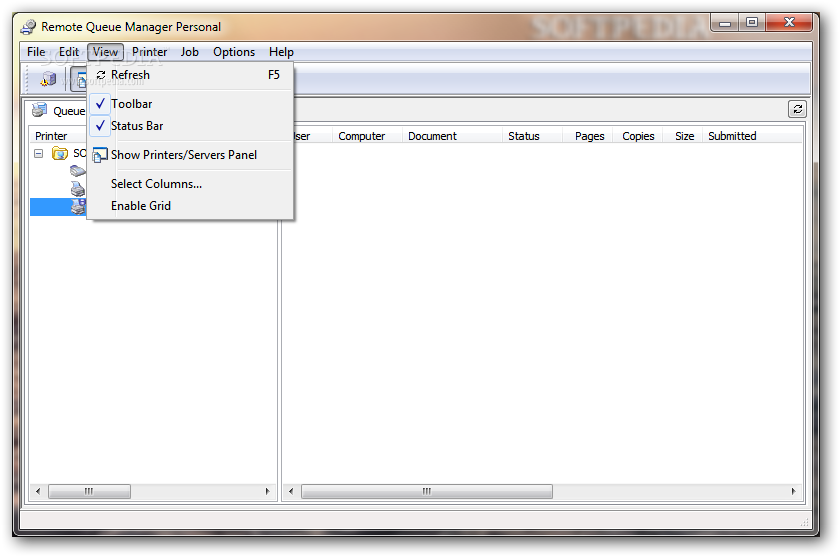Open the Options menu
840x557 pixels.
pos(234,52)
